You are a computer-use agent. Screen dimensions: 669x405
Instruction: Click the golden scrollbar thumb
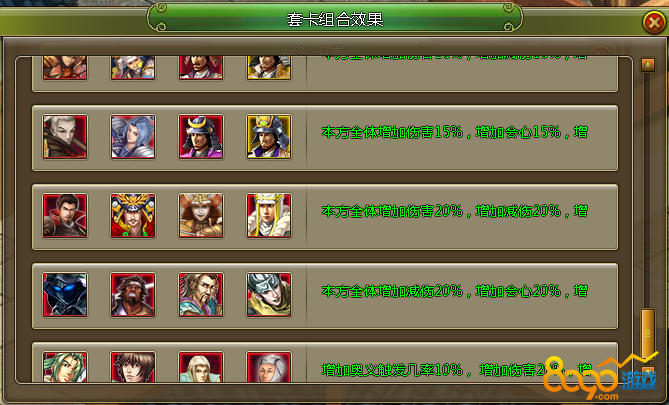(648, 334)
